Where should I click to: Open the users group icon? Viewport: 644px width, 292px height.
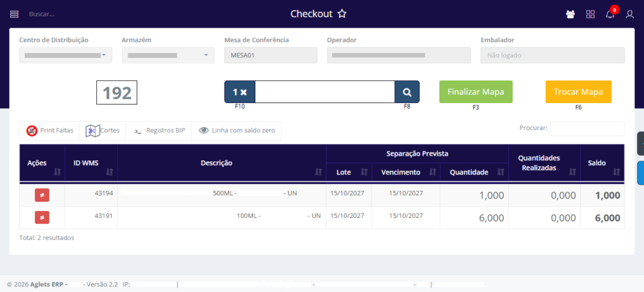point(570,14)
